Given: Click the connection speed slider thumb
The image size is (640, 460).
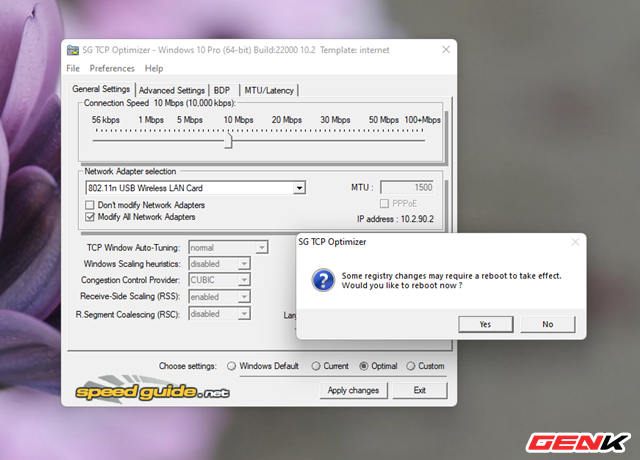Looking at the screenshot, I should point(229,141).
